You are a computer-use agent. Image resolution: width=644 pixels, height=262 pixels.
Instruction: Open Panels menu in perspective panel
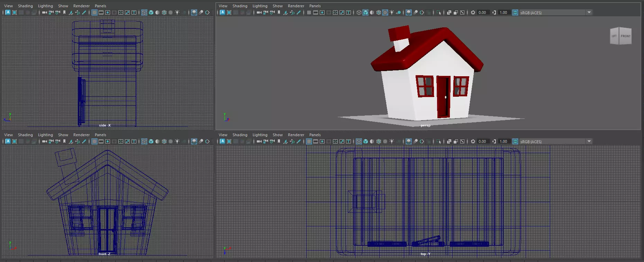315,6
